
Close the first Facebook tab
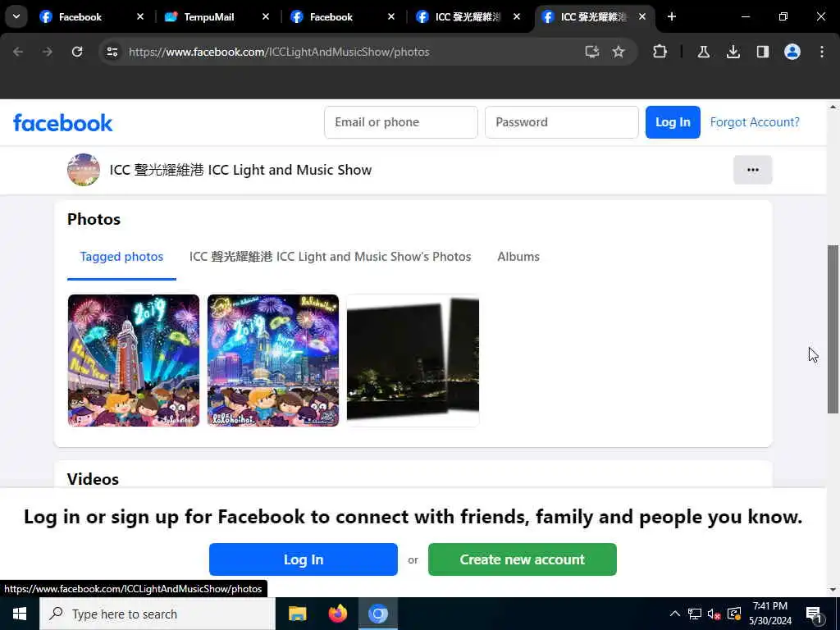(139, 16)
